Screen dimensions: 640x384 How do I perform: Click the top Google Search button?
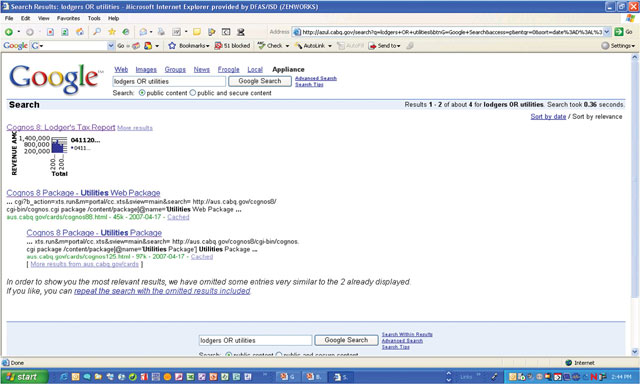click(x=260, y=81)
